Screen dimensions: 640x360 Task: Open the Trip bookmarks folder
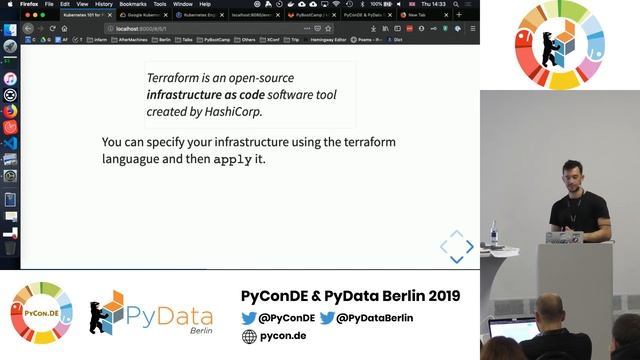[291, 40]
